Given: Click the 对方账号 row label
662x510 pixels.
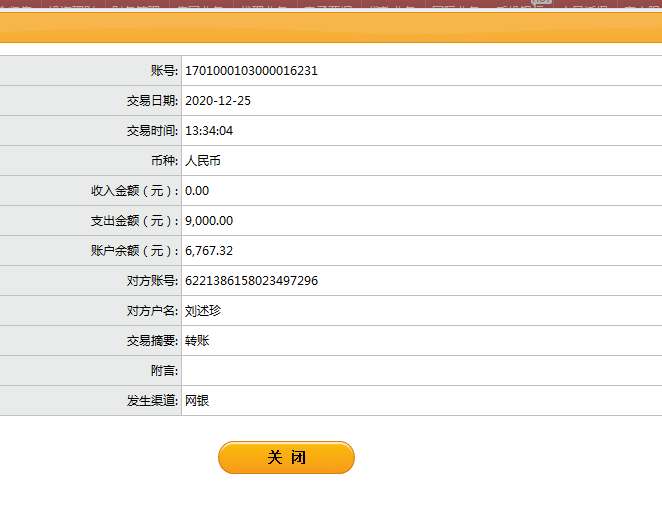Looking at the screenshot, I should tap(152, 281).
